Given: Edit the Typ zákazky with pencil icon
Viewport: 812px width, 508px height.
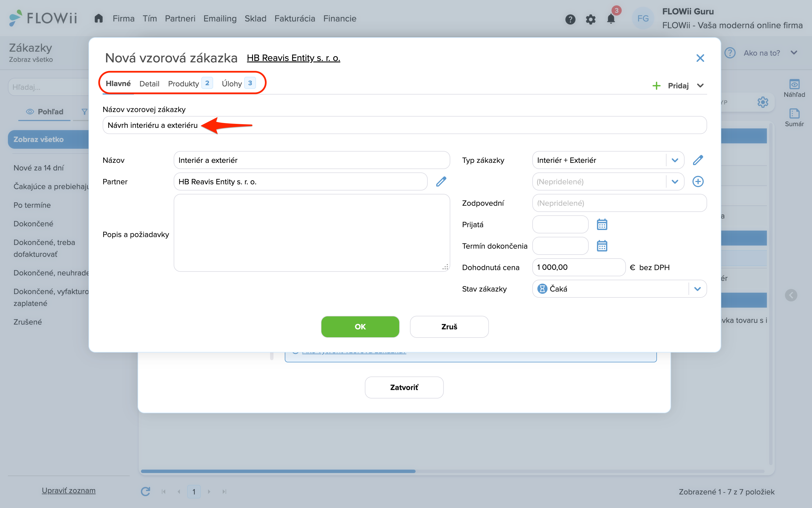Looking at the screenshot, I should (x=698, y=160).
